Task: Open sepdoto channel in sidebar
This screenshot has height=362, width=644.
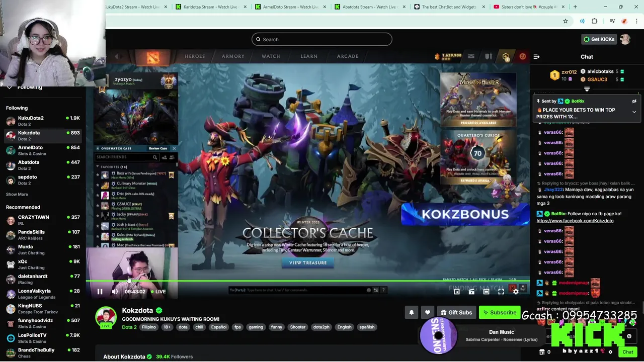Action: click(x=43, y=180)
